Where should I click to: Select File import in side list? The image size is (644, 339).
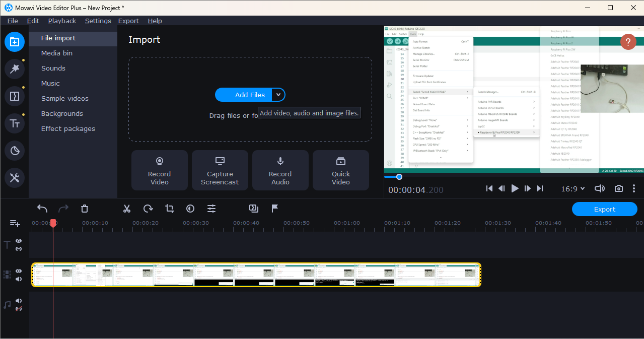(73, 38)
